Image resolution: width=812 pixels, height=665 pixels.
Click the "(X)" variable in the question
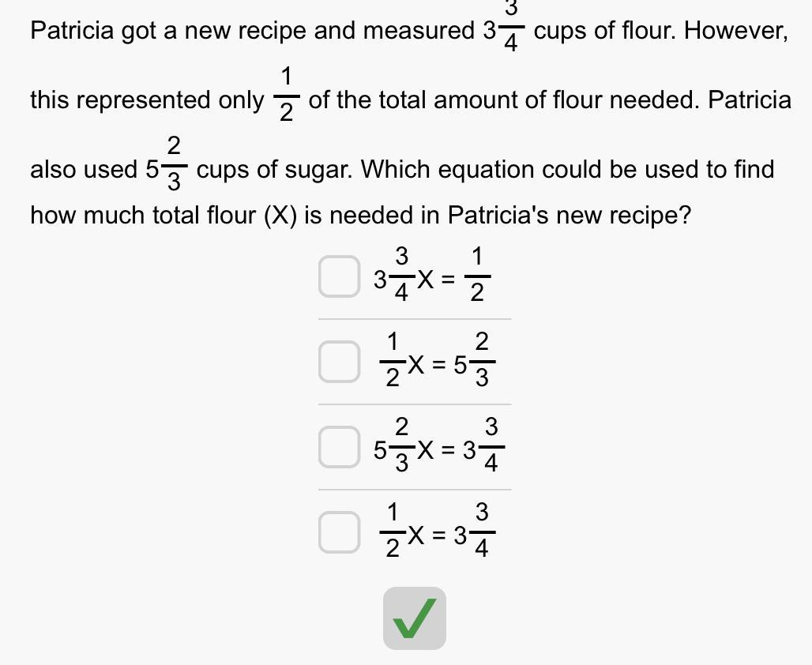click(280, 215)
